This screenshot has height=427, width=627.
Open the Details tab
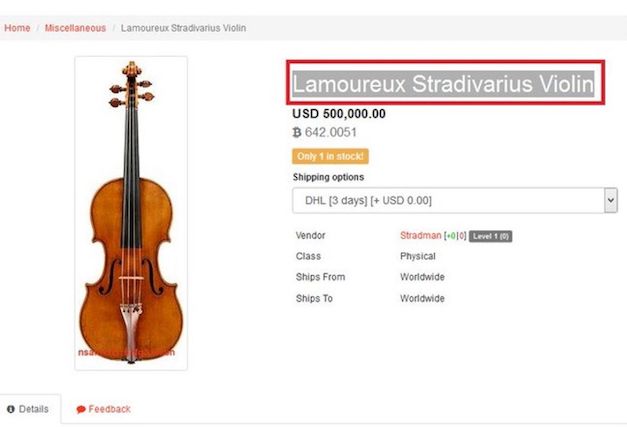coord(28,409)
